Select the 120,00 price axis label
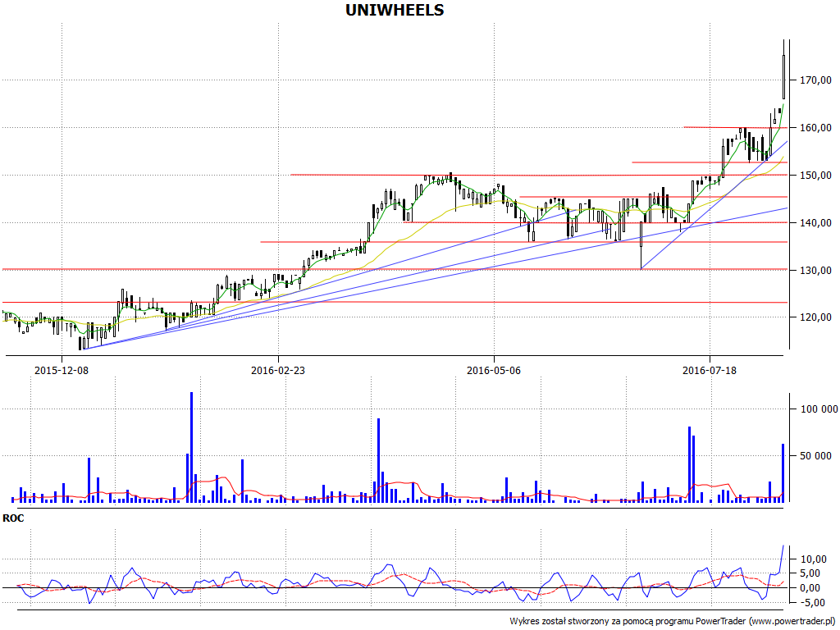 (815, 317)
